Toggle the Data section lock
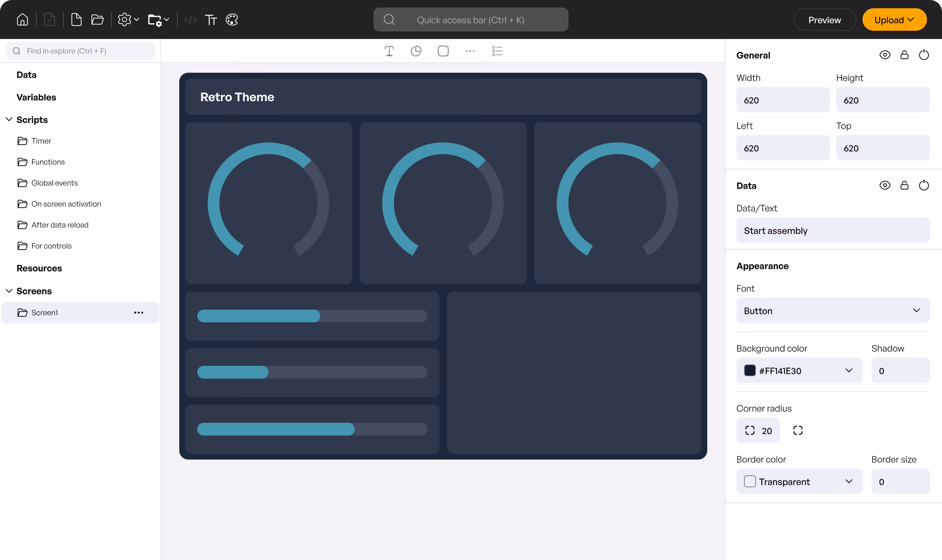 click(904, 185)
